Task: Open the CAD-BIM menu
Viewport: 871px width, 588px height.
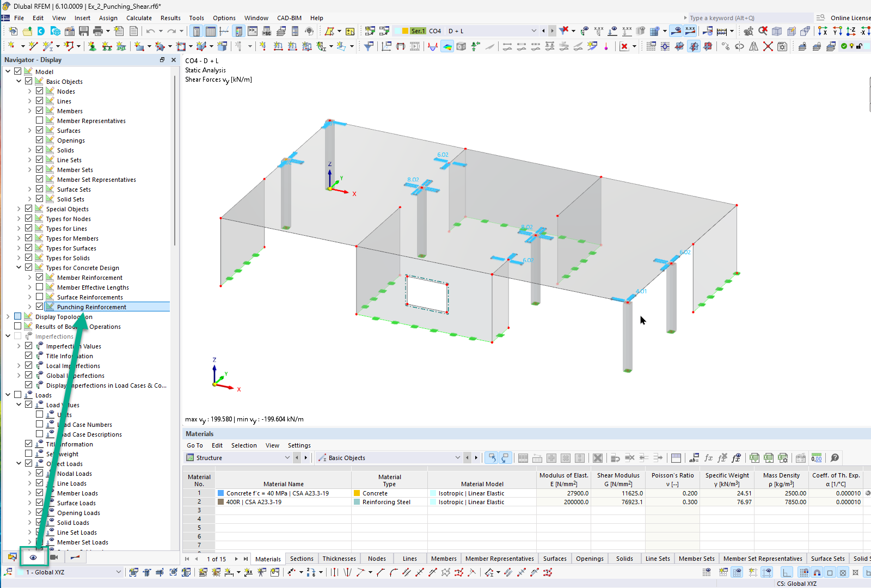Action: click(289, 17)
